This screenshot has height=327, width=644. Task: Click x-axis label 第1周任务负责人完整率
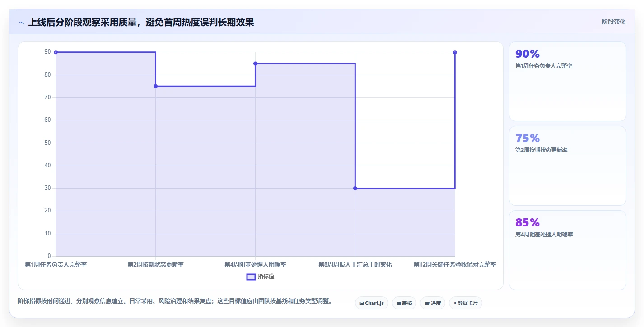[56, 264]
